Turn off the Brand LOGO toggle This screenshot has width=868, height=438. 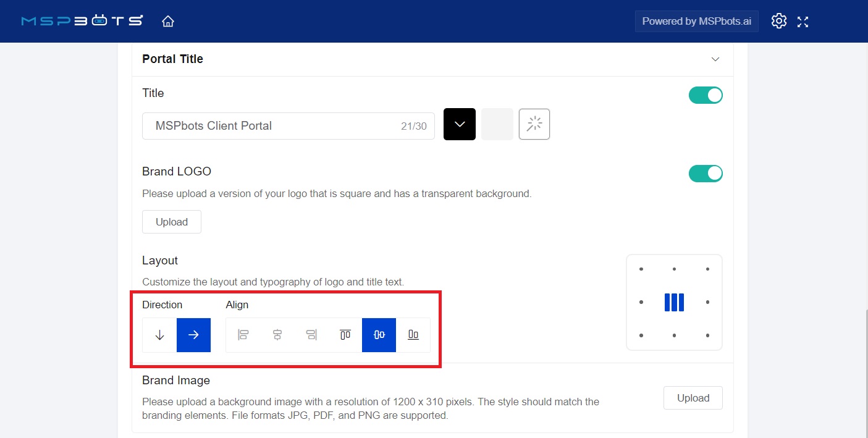pyautogui.click(x=706, y=174)
